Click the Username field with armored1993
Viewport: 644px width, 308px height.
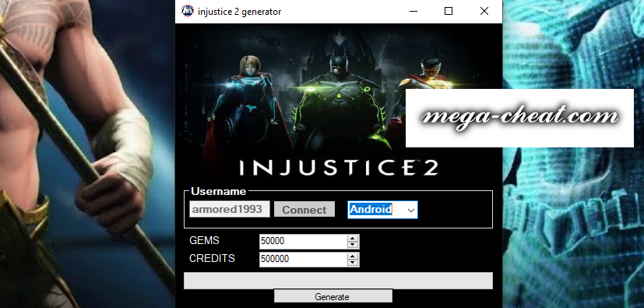click(x=230, y=209)
